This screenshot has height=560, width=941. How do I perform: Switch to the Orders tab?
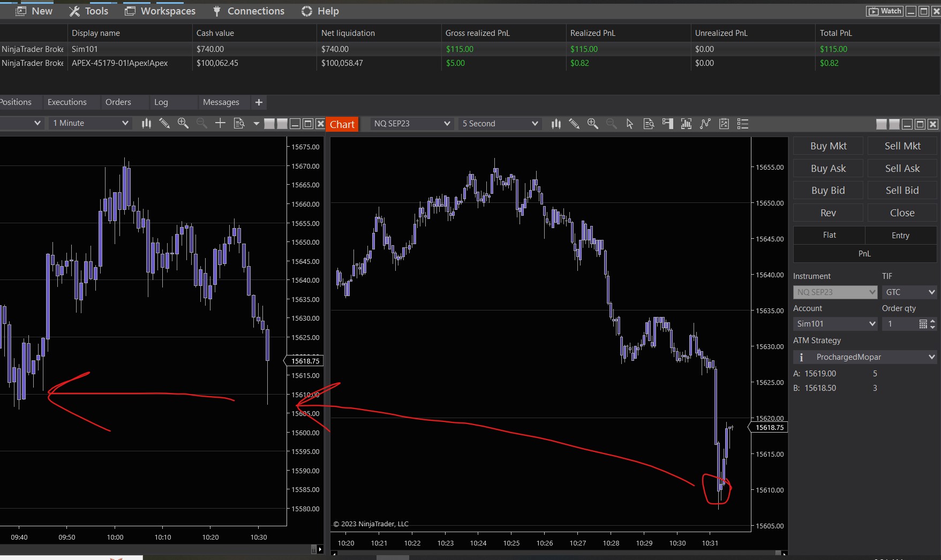[x=118, y=102]
